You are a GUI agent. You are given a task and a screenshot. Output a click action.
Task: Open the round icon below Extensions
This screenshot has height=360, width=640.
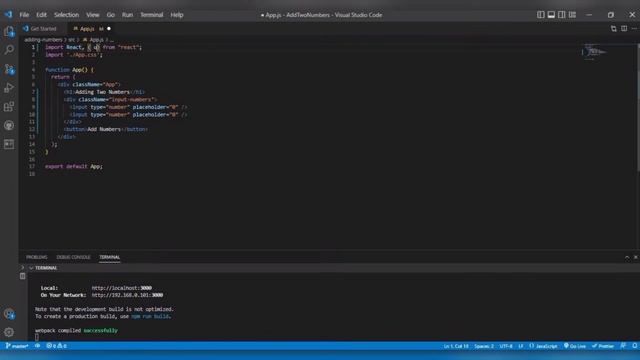9,125
